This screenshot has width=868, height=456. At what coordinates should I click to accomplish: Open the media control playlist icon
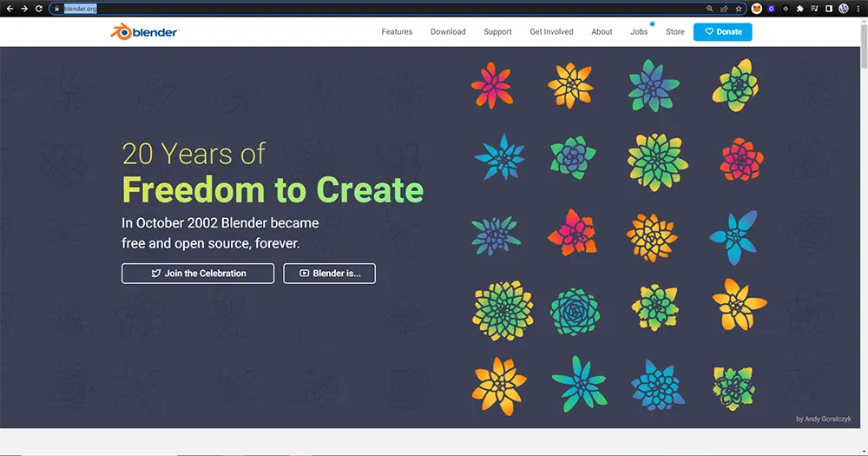click(x=814, y=9)
